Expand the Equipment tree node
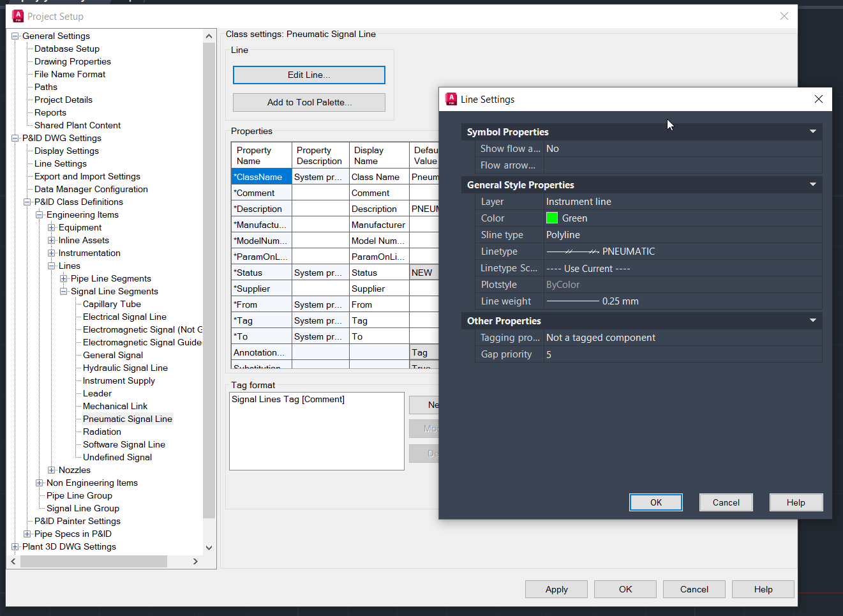Screen dimensions: 843x616 pos(51,227)
